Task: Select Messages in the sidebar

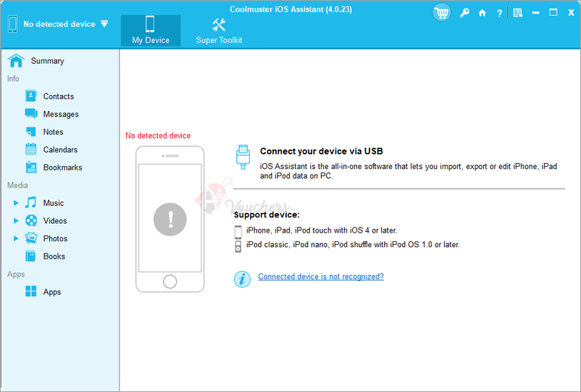Action: tap(61, 114)
